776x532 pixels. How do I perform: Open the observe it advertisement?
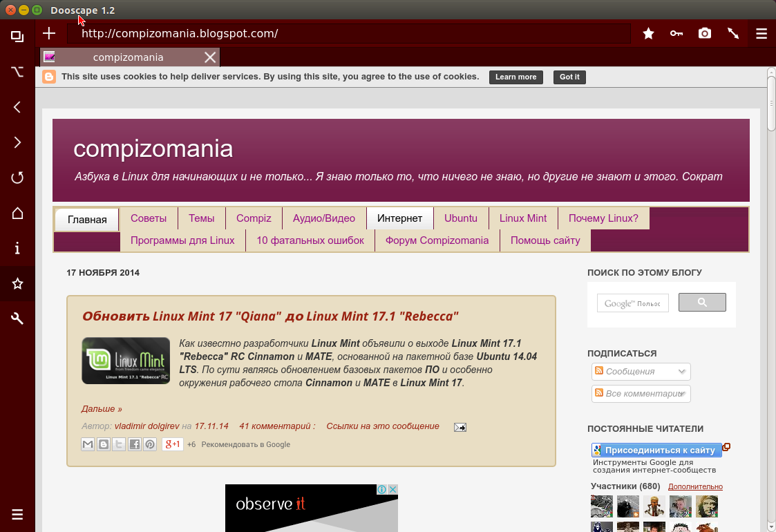tap(311, 509)
